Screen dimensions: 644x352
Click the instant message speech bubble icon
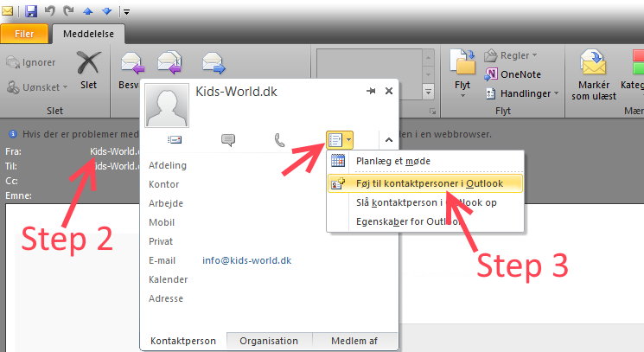click(x=228, y=140)
